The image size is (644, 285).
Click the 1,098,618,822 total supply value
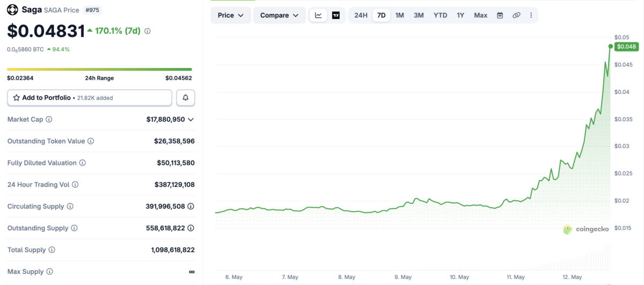coord(173,250)
